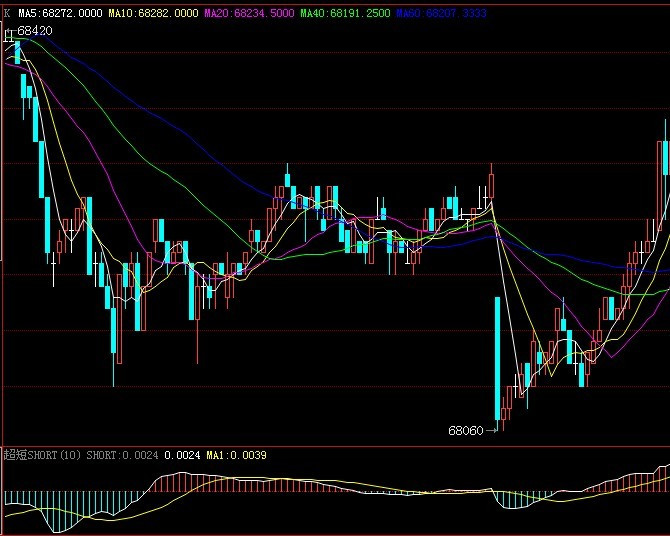This screenshot has height=536, width=670.
Task: Click the divider between price and indicator panels
Action: (335, 446)
